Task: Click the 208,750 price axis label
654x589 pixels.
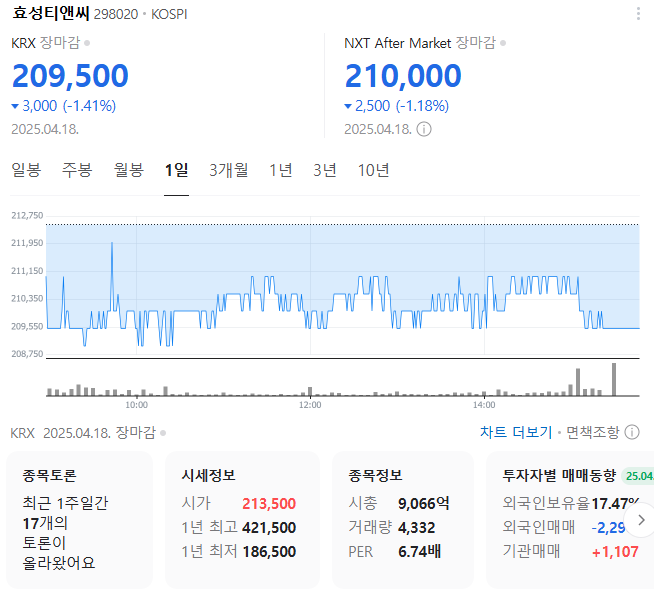Action: [x=27, y=354]
